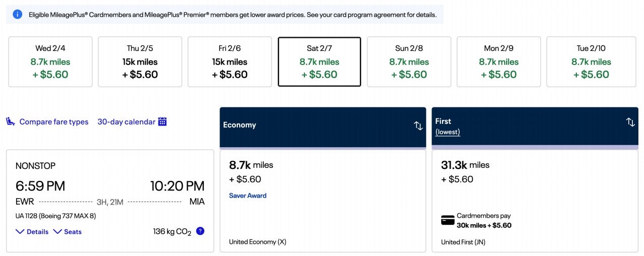Click the 30-day calendar icon
The image size is (644, 256).
[163, 121]
